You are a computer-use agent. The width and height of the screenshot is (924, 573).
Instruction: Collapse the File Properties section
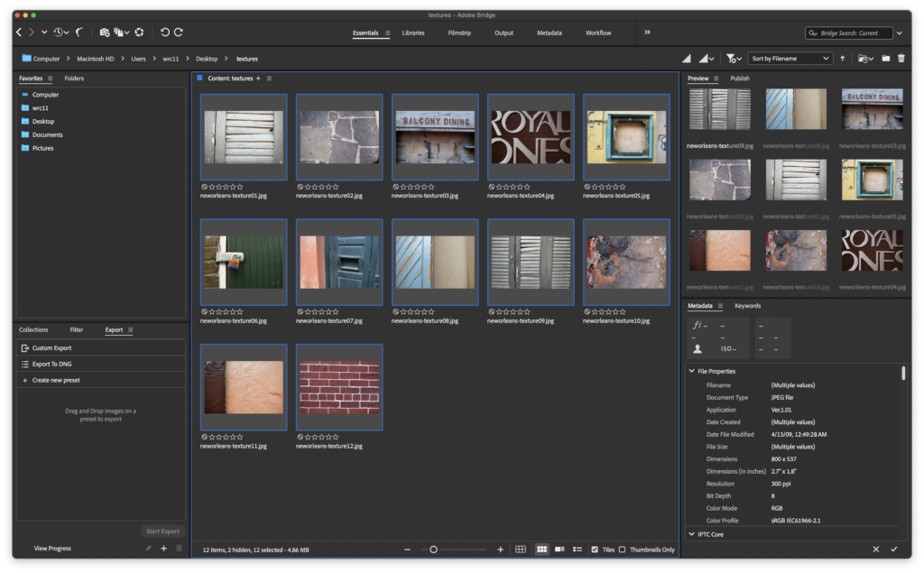(x=691, y=371)
